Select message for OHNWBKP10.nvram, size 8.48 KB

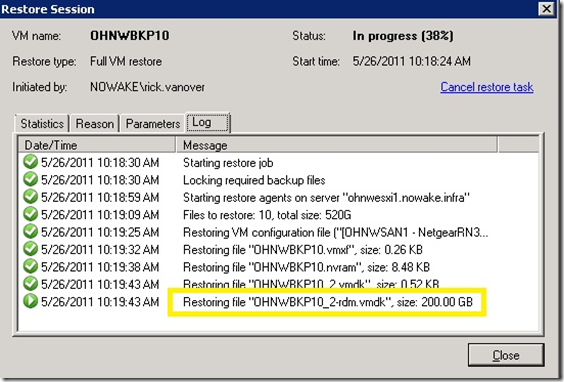coord(306,267)
